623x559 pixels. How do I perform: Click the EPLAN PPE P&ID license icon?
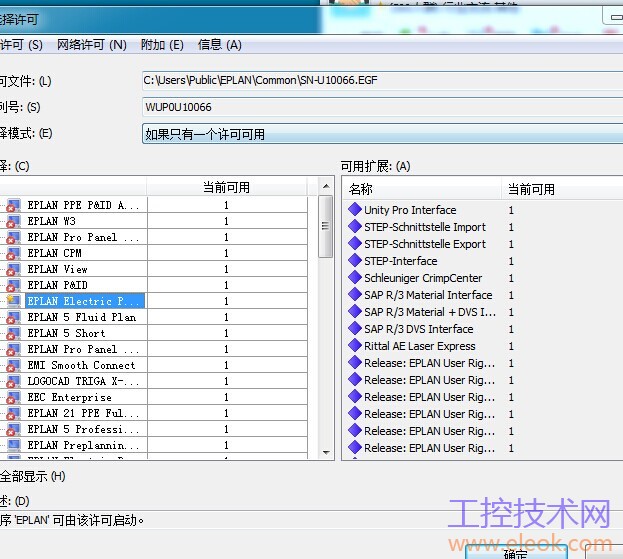pyautogui.click(x=13, y=205)
